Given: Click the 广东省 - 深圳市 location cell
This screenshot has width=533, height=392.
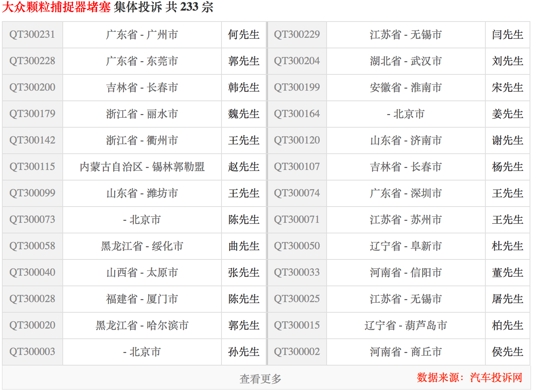Looking at the screenshot, I should coord(406,193).
